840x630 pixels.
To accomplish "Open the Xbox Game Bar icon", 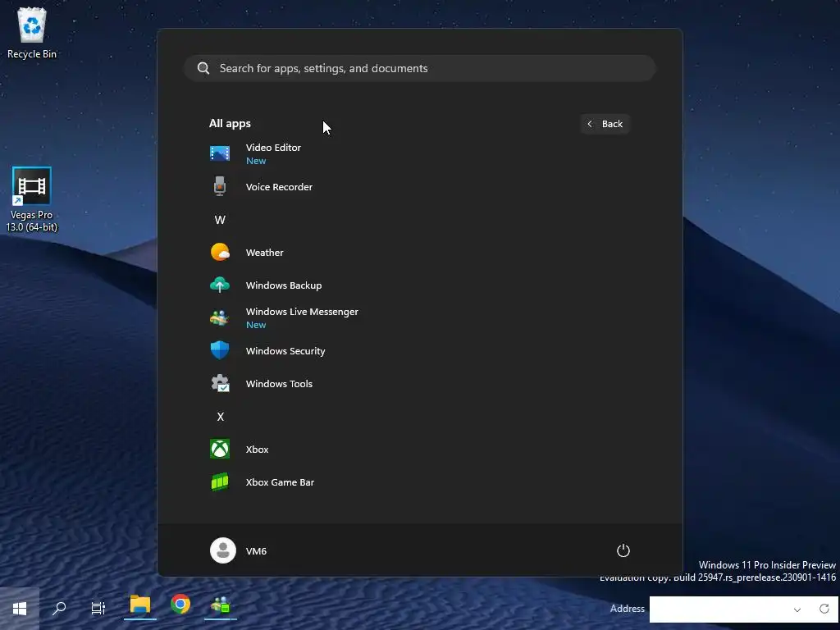I will (220, 482).
